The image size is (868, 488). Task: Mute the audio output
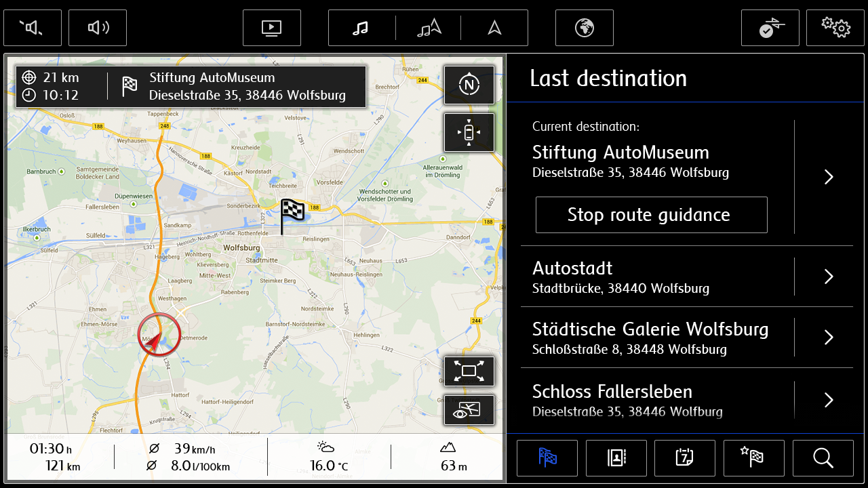click(x=33, y=28)
